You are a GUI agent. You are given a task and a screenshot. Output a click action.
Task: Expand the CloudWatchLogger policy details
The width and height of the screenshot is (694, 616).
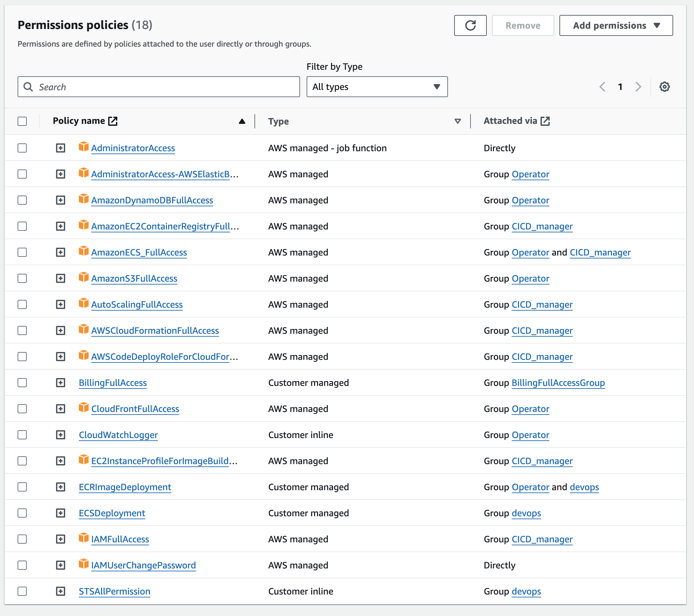60,435
